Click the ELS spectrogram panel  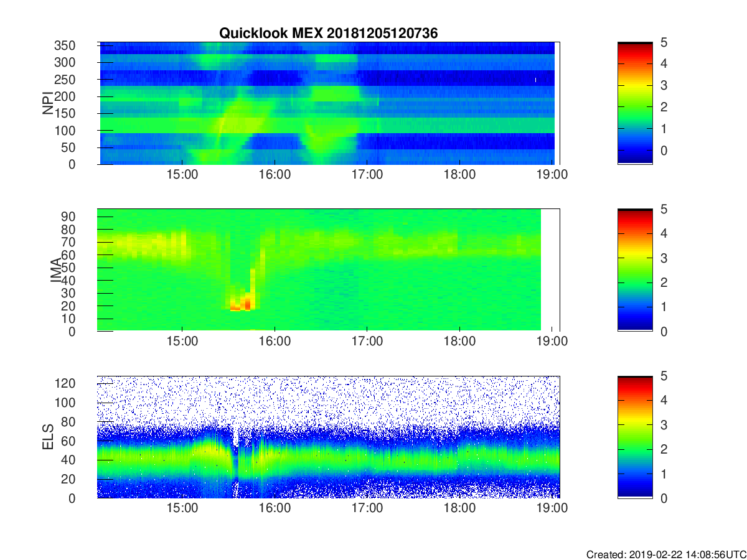[329, 437]
